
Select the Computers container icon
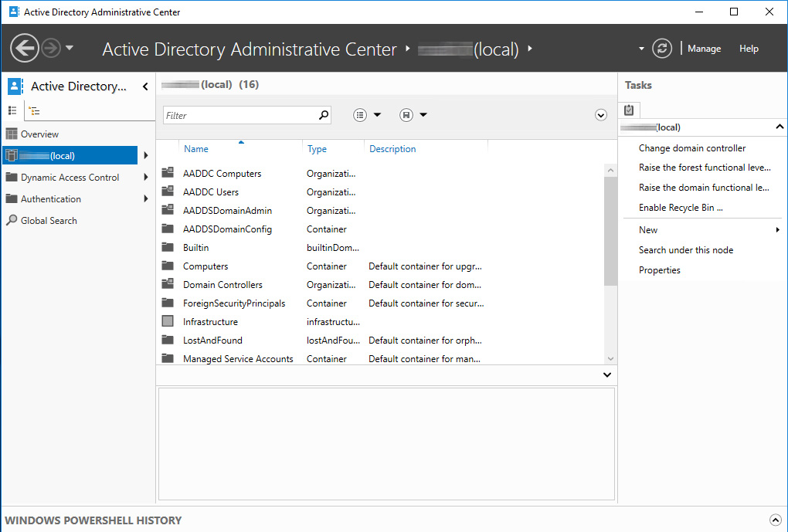pos(168,266)
